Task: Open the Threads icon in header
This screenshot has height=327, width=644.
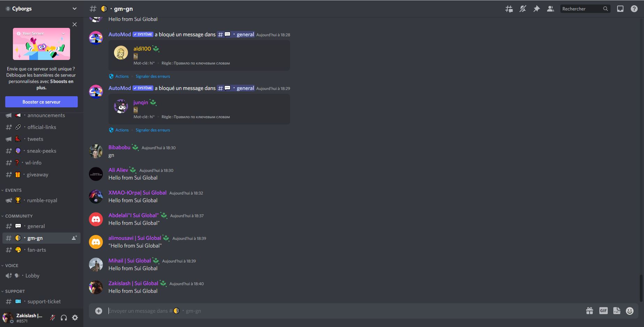Action: 509,9
